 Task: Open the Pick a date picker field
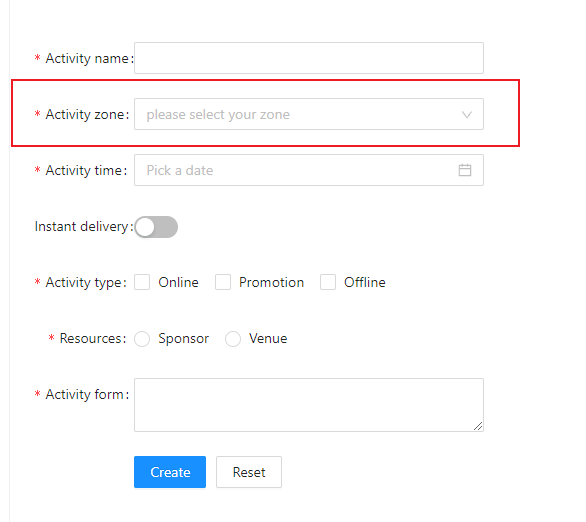309,170
